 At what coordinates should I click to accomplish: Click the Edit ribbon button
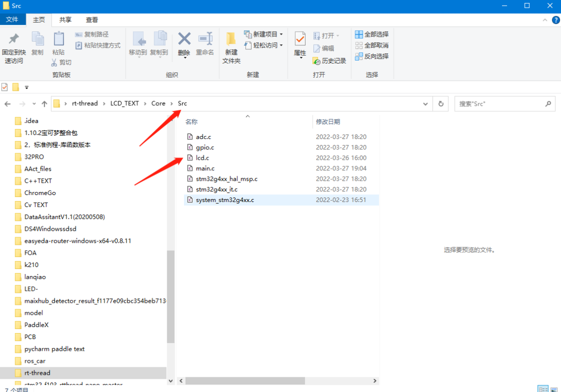(x=324, y=48)
